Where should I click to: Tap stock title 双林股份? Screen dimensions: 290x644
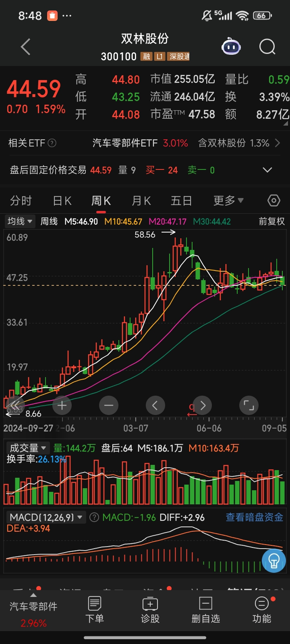[x=145, y=39]
